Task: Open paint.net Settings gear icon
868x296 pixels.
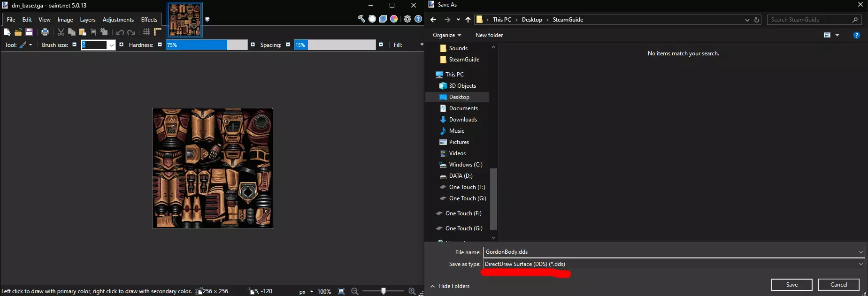Action: pyautogui.click(x=407, y=19)
